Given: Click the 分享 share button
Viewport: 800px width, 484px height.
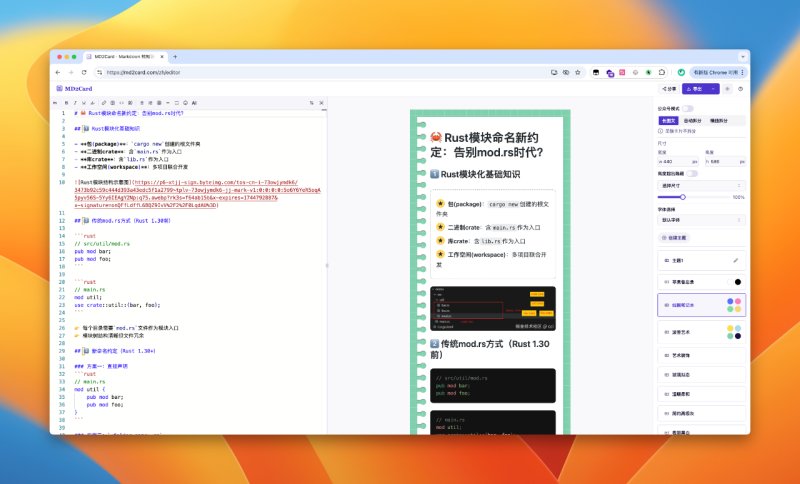Looking at the screenshot, I should point(668,89).
